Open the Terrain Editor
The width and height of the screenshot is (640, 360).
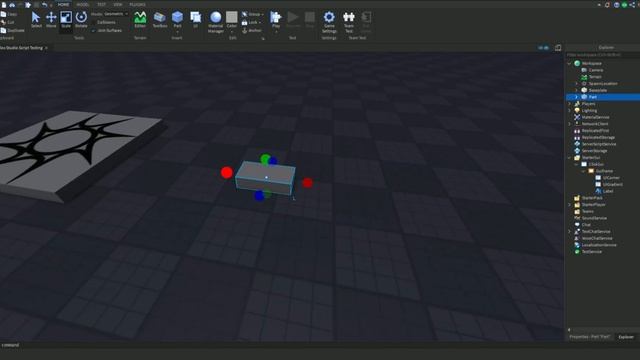click(x=140, y=20)
